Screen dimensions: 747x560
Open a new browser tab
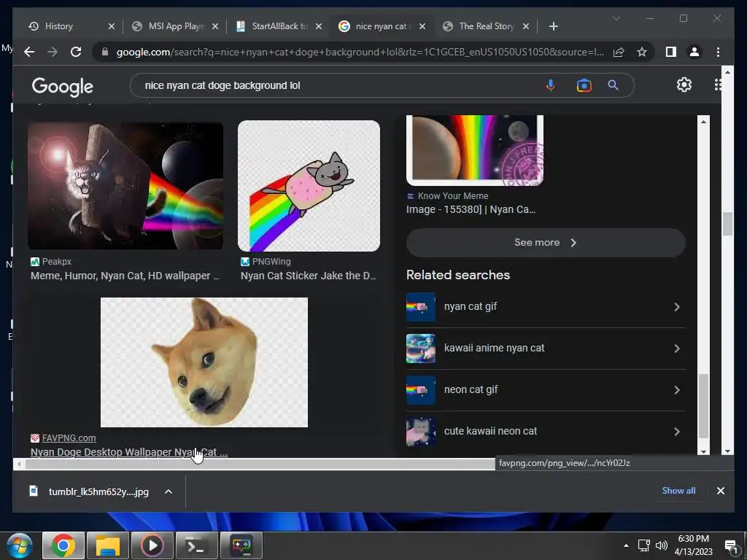click(x=553, y=26)
